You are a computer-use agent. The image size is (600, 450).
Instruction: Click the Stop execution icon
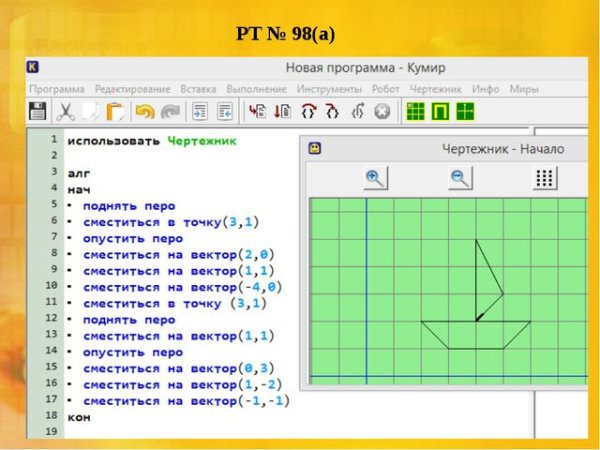pos(381,111)
